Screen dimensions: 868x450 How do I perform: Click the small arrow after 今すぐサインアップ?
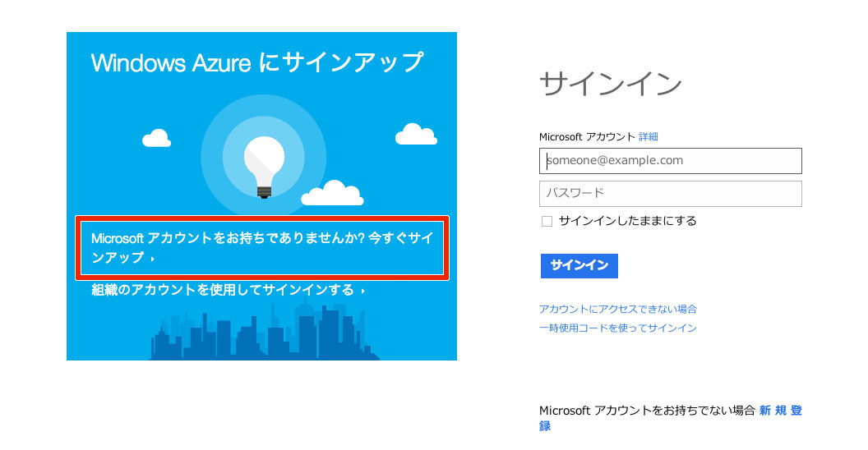click(x=152, y=259)
